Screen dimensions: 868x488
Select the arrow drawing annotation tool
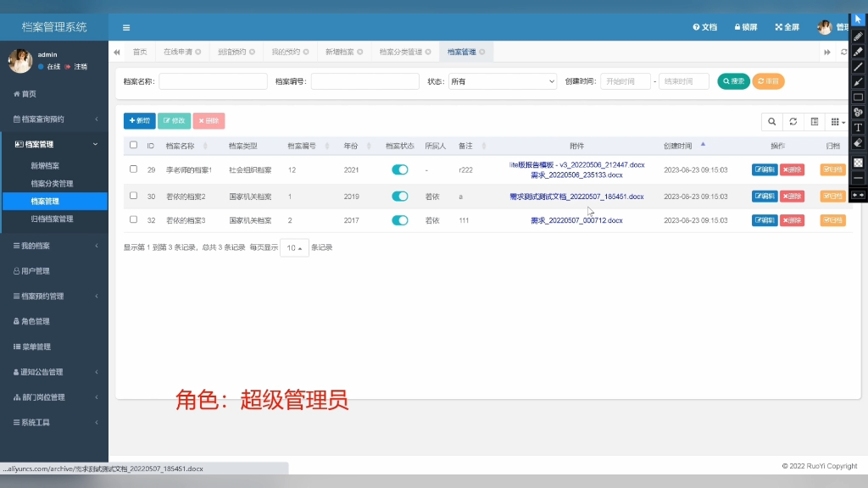858,82
